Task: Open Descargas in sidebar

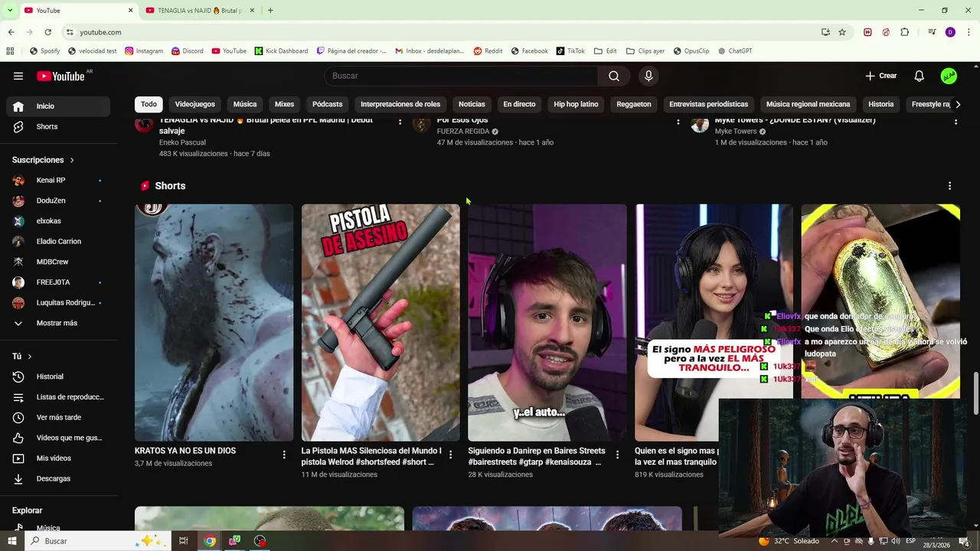Action: [x=58, y=478]
